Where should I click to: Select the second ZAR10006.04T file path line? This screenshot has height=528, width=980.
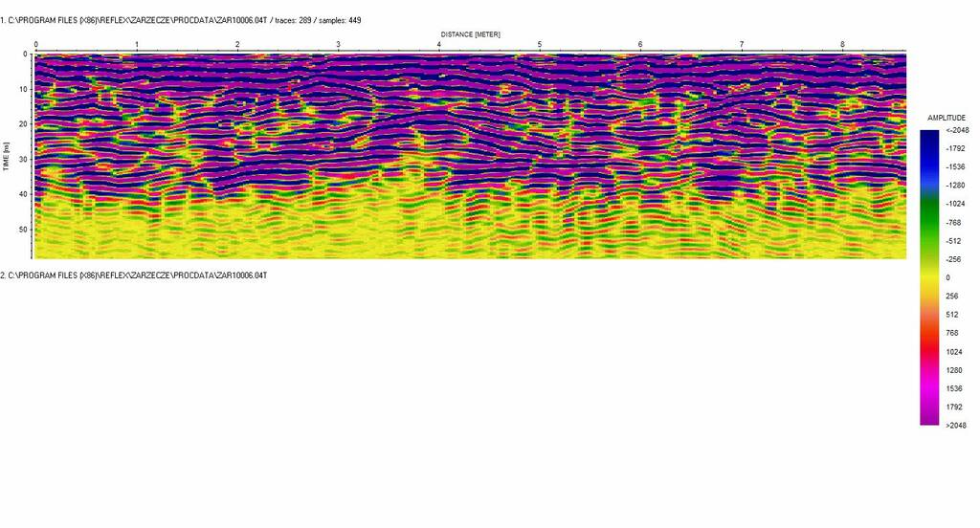134,275
